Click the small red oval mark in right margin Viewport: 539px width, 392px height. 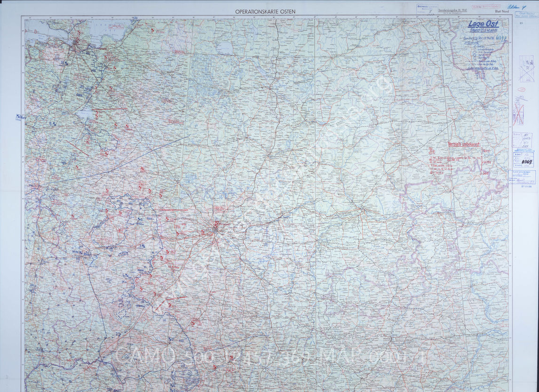coord(521,90)
